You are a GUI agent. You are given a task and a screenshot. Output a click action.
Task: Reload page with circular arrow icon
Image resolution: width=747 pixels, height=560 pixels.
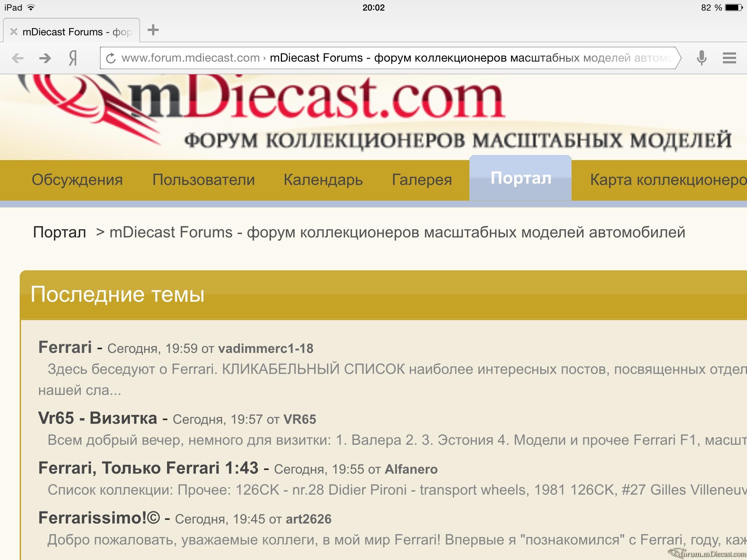tap(111, 58)
